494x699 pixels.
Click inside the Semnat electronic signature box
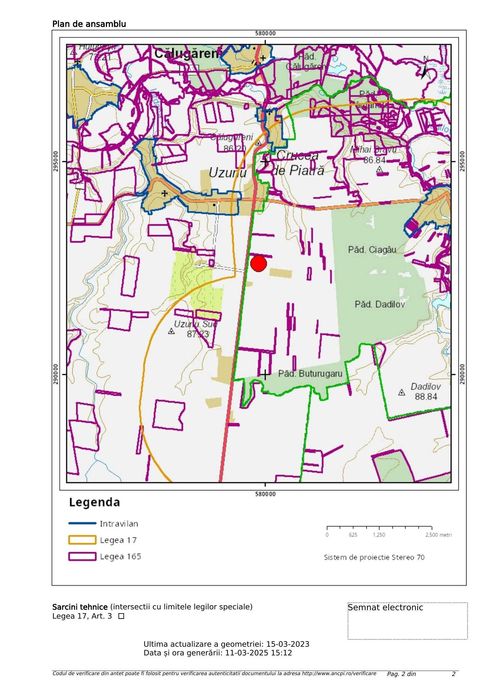408,621
